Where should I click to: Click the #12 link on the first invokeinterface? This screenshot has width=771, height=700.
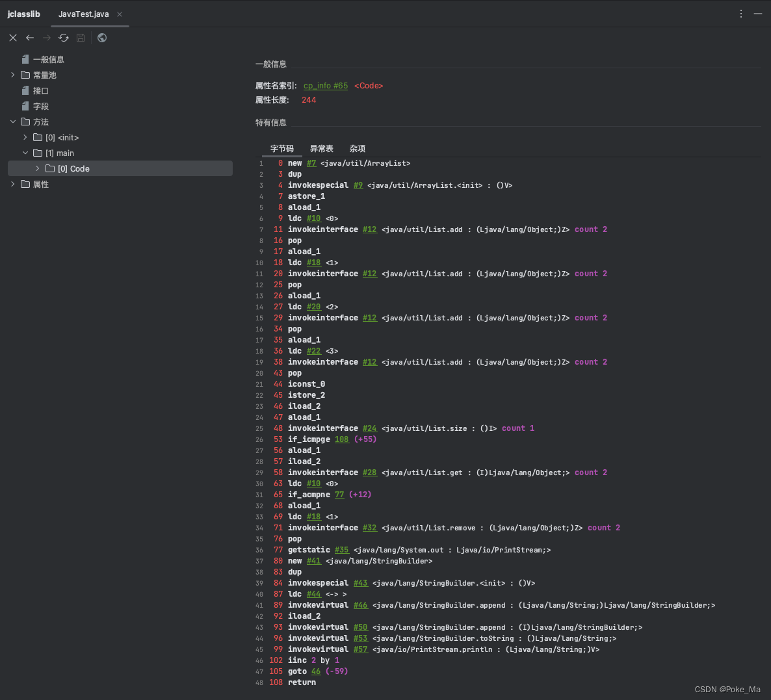[369, 229]
